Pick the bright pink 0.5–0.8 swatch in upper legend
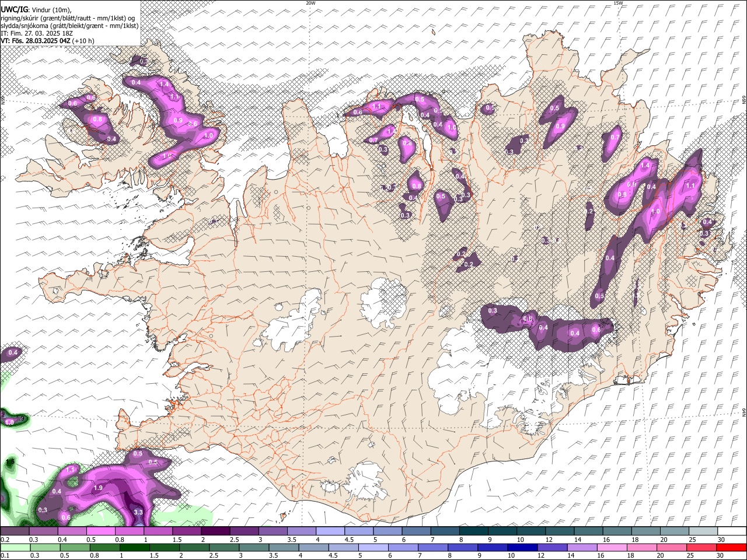 100,531
